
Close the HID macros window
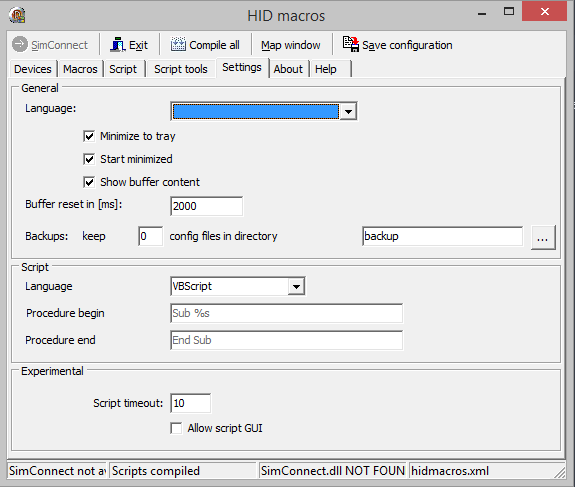[x=545, y=12]
